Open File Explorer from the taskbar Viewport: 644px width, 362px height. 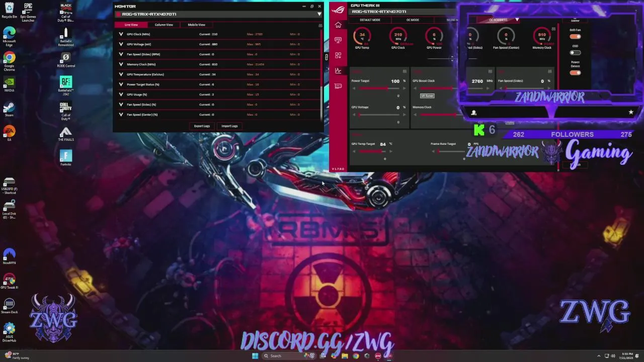pos(345,356)
